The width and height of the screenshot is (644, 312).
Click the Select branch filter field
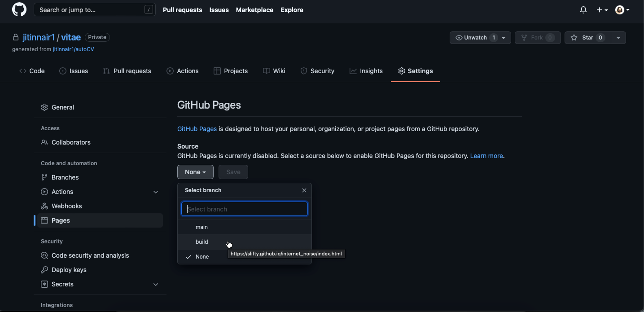coord(245,209)
